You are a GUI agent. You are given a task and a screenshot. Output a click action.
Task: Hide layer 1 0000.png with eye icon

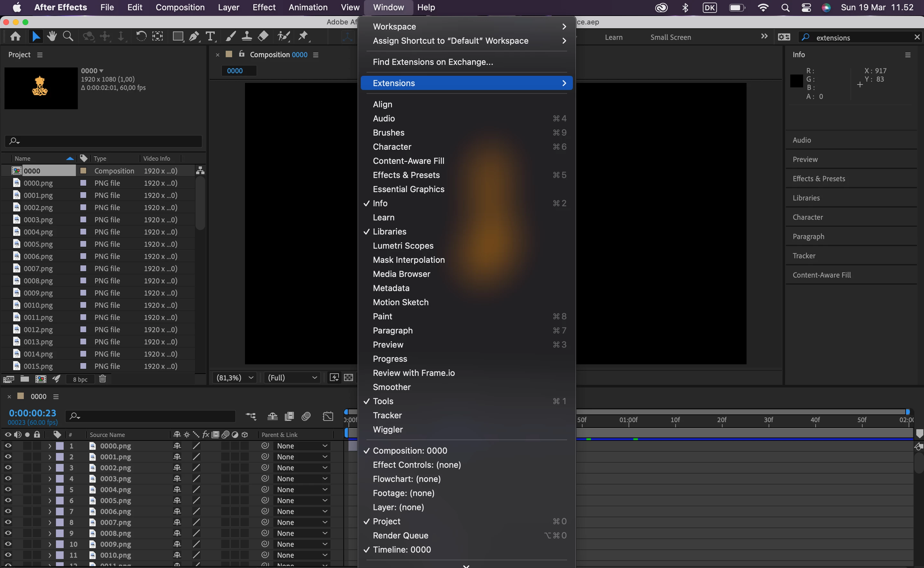(x=8, y=446)
